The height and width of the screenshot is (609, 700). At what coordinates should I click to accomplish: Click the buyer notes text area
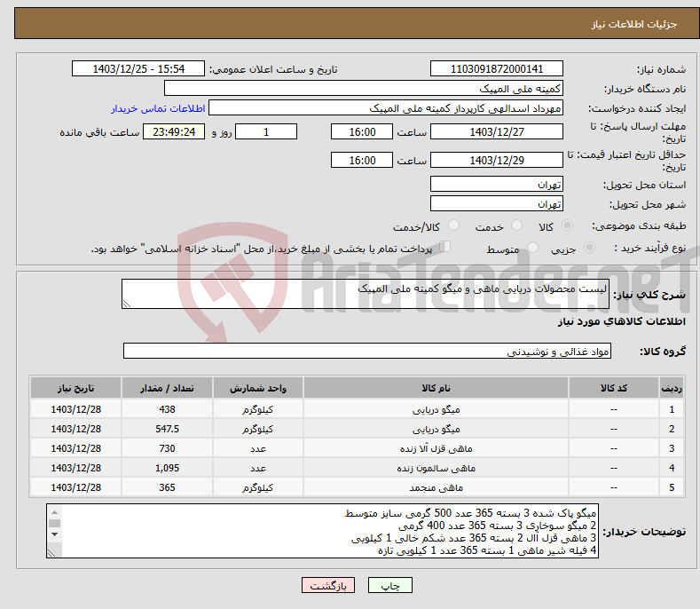[322, 531]
